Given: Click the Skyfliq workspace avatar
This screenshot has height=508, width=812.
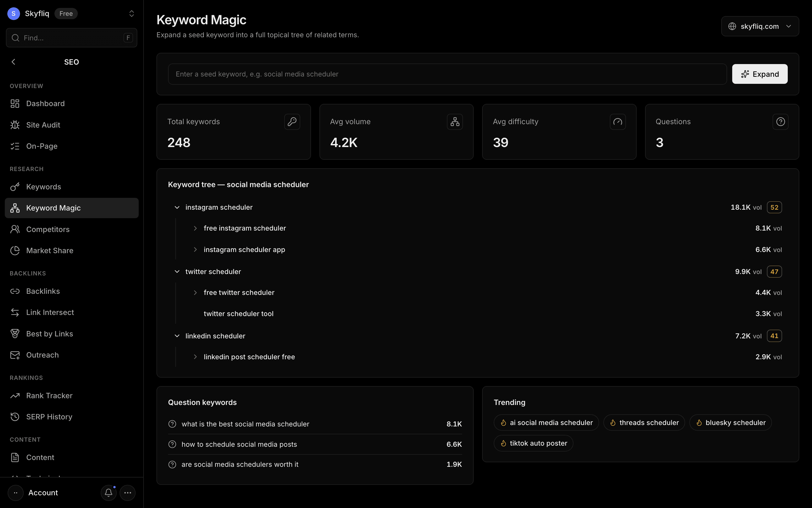Looking at the screenshot, I should tap(14, 14).
